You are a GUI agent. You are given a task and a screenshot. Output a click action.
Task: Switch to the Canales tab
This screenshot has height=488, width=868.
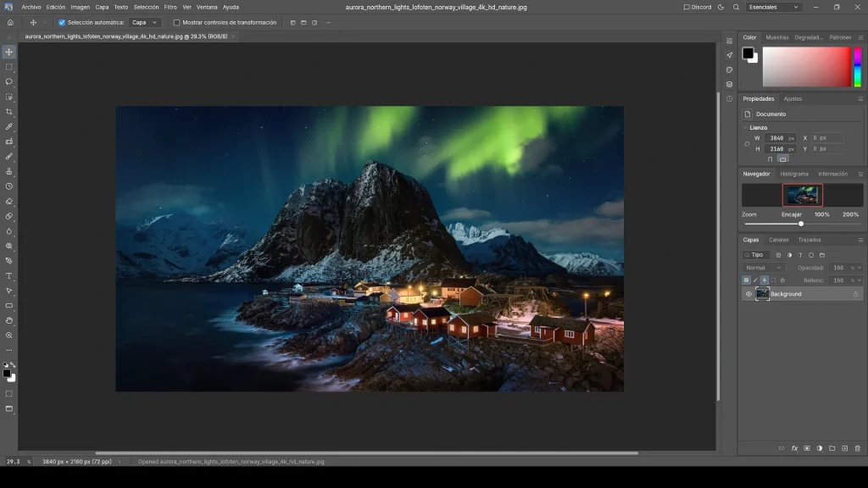778,240
